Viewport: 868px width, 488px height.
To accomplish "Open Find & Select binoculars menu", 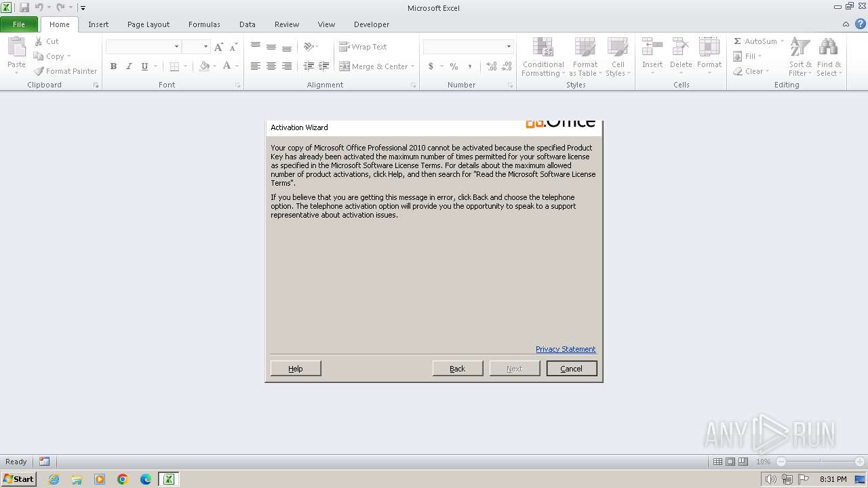I will [x=828, y=57].
